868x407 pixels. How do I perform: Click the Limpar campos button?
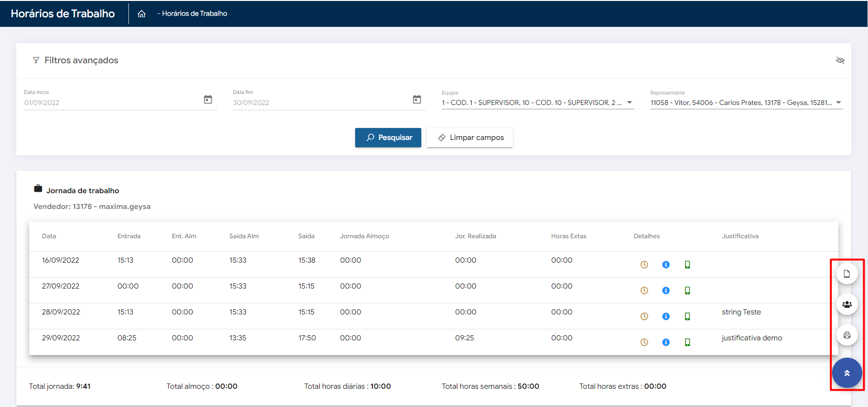pyautogui.click(x=469, y=138)
